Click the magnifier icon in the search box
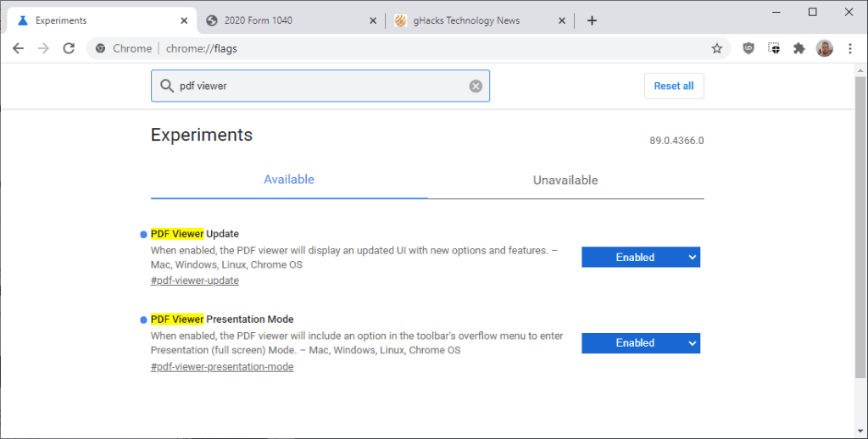 pos(167,86)
